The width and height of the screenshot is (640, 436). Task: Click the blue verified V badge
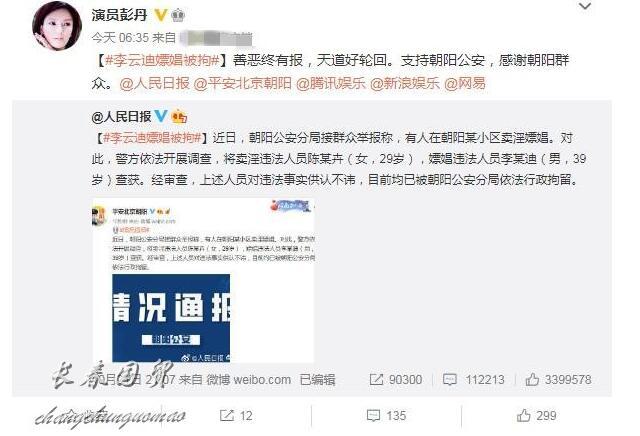(x=160, y=116)
